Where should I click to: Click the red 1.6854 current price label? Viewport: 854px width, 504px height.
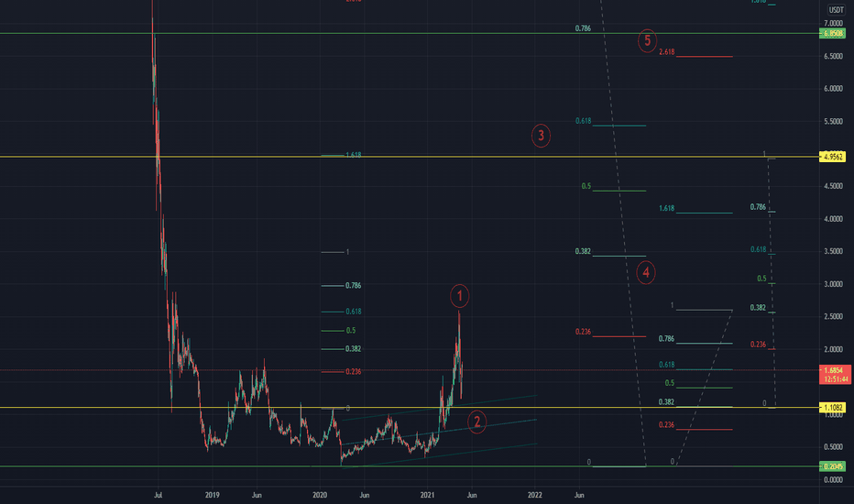pos(835,374)
